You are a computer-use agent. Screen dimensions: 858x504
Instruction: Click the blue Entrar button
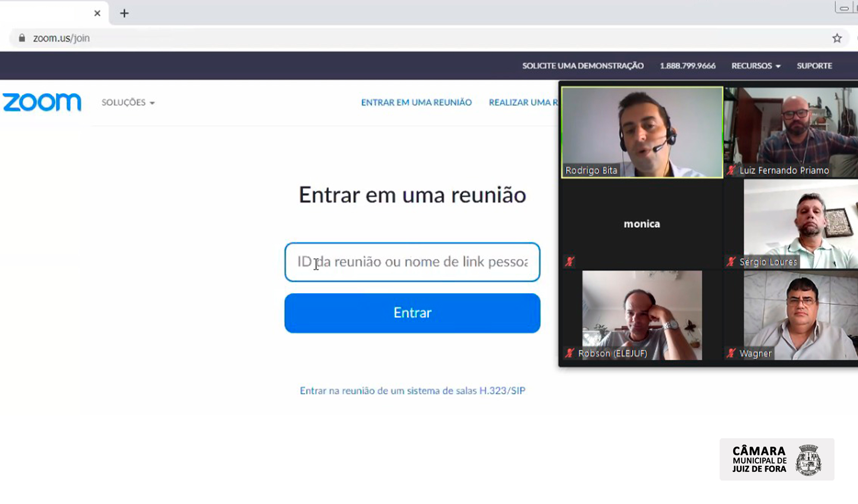(x=412, y=313)
